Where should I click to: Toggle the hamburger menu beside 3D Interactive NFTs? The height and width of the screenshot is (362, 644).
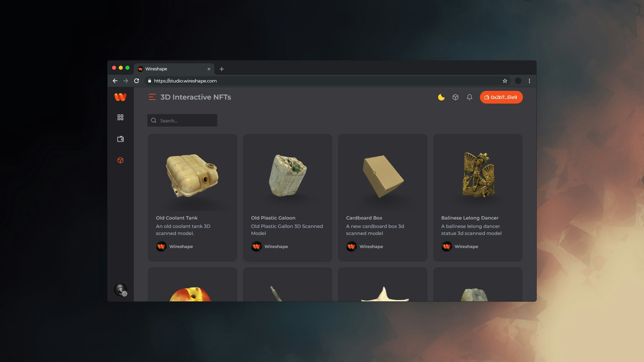point(152,97)
